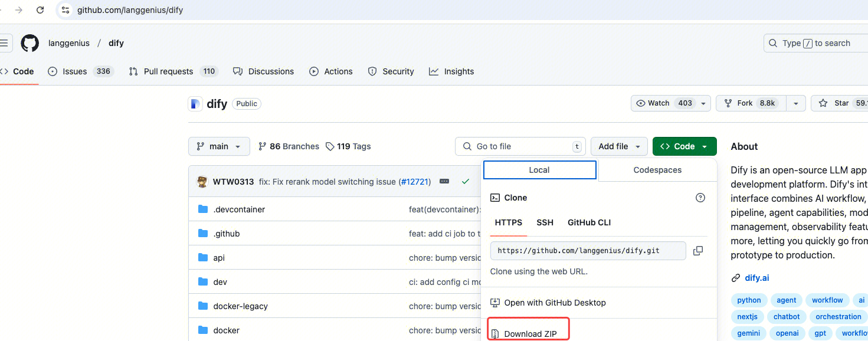Open the Issues tab
This screenshot has width=868, height=341.
(80, 71)
